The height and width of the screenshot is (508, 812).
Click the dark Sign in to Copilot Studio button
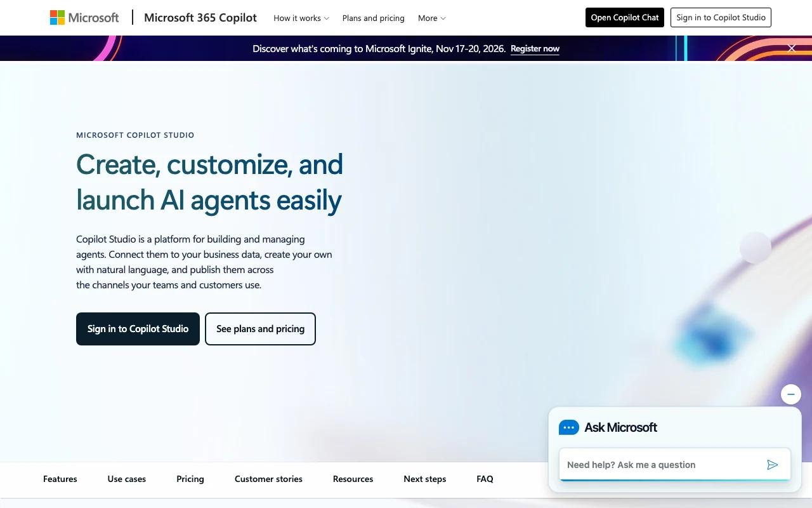pos(138,329)
